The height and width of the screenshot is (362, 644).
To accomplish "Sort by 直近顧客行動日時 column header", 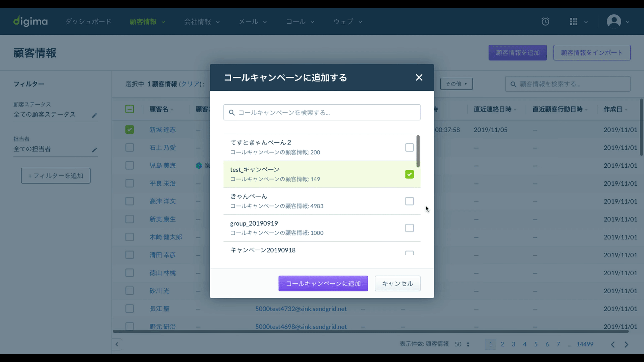I will [x=560, y=109].
